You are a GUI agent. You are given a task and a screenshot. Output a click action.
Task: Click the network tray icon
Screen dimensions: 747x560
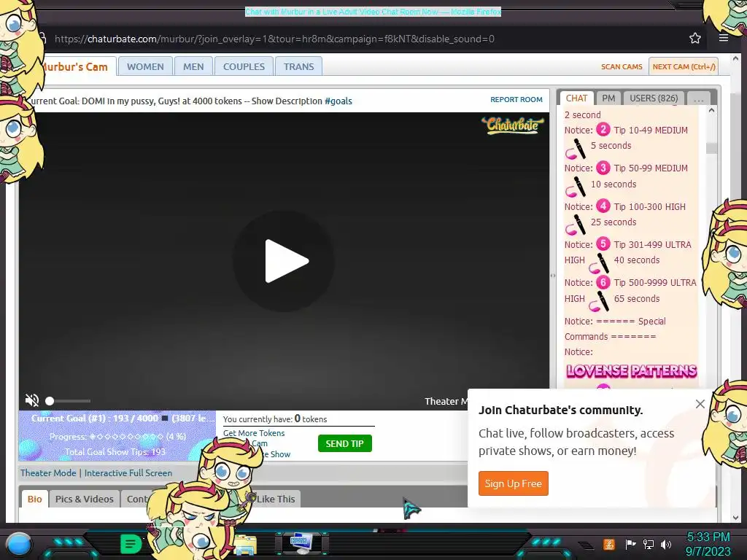[x=648, y=544]
